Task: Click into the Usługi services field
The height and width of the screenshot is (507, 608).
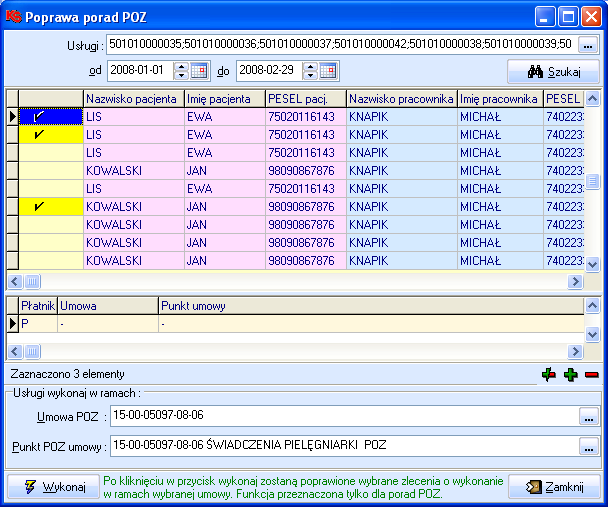Action: [x=342, y=45]
